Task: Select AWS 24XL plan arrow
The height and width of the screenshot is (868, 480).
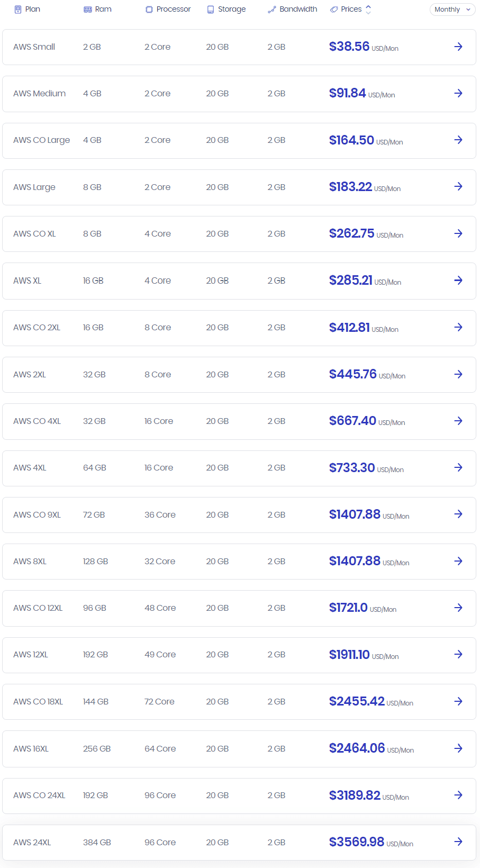Action: (x=458, y=842)
